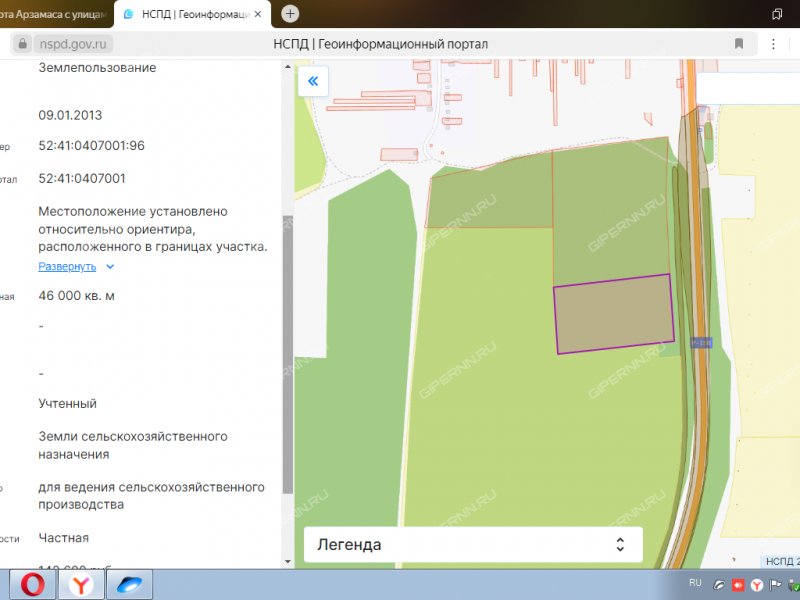Expand the Легенда panel chevron
Screen dimensions: 800x600
(620, 544)
